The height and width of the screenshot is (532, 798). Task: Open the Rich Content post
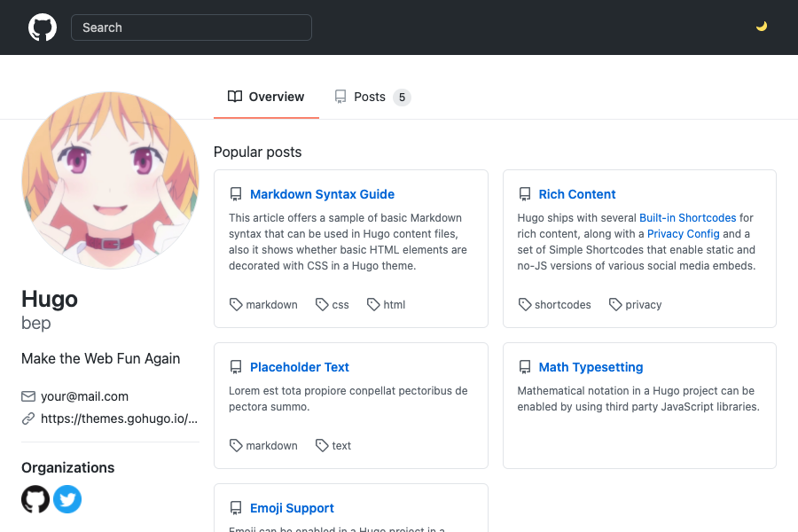tap(576, 194)
